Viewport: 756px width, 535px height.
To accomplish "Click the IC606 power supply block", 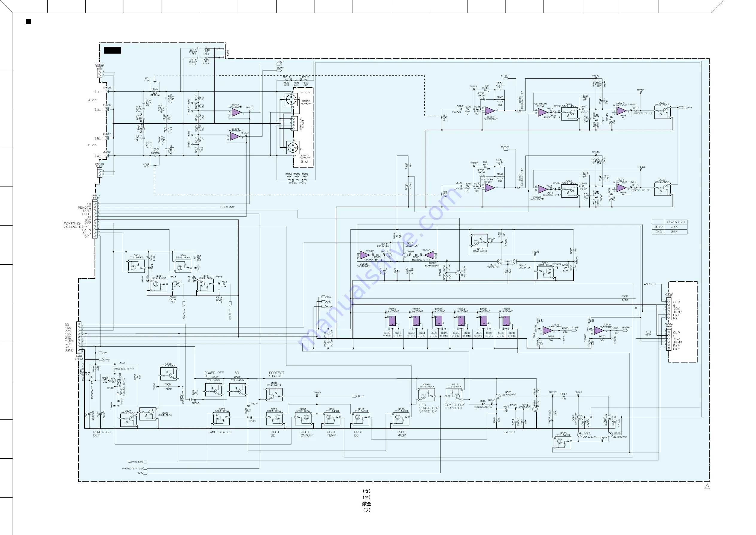I will tap(506, 321).
